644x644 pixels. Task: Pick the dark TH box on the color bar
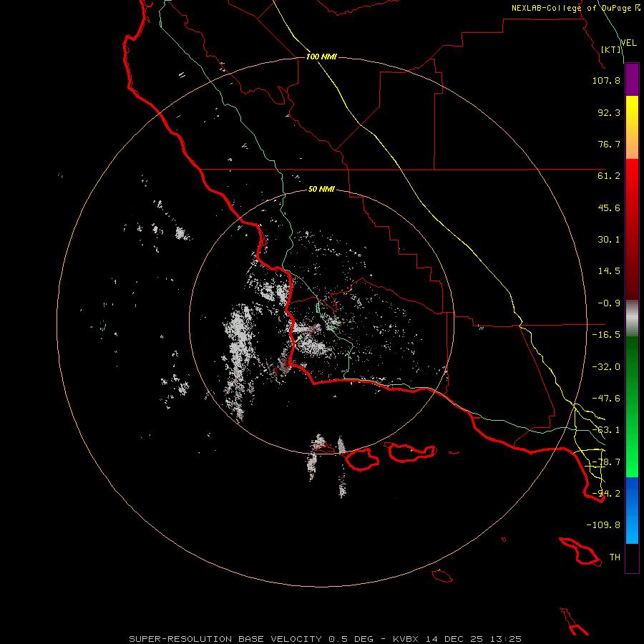[x=632, y=557]
